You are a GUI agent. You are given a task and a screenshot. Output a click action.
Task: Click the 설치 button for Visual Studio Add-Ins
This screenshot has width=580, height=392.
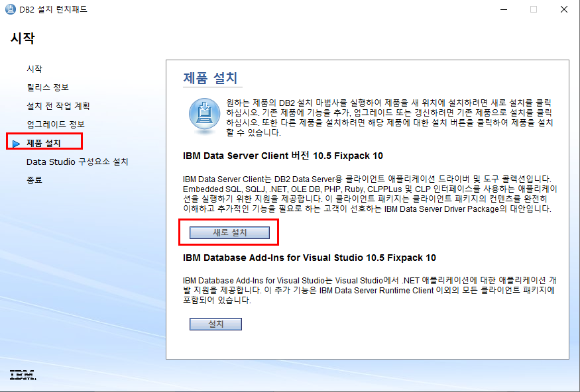[215, 324]
